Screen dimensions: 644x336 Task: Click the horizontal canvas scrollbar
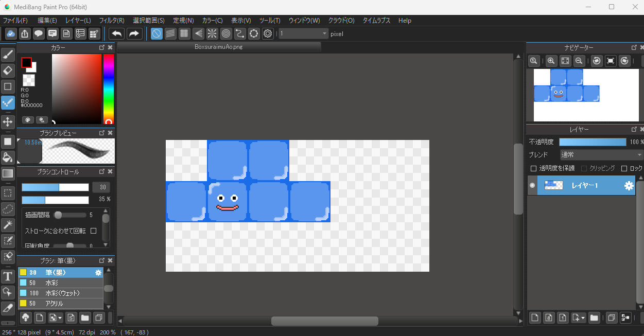(325, 321)
